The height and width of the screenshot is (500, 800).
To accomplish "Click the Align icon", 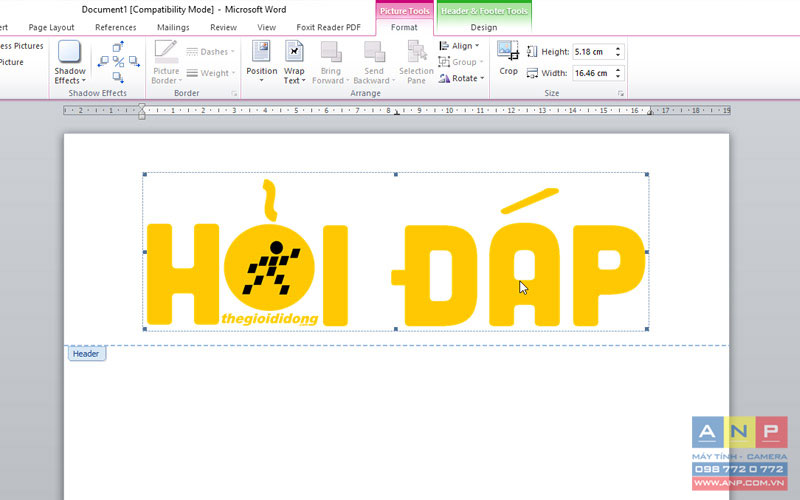I will coord(444,46).
